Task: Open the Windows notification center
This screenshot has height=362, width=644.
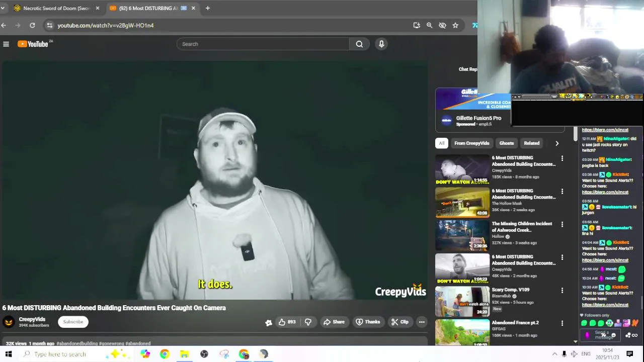Action: 629,354
